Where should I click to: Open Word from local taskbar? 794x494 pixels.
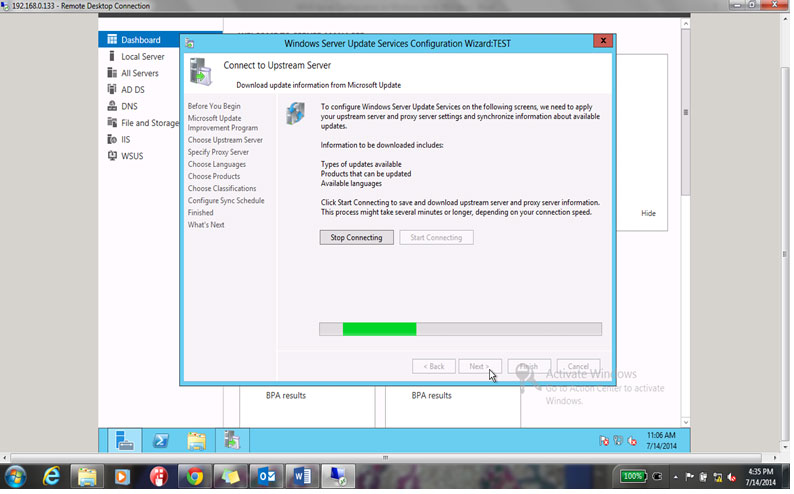[x=302, y=477]
